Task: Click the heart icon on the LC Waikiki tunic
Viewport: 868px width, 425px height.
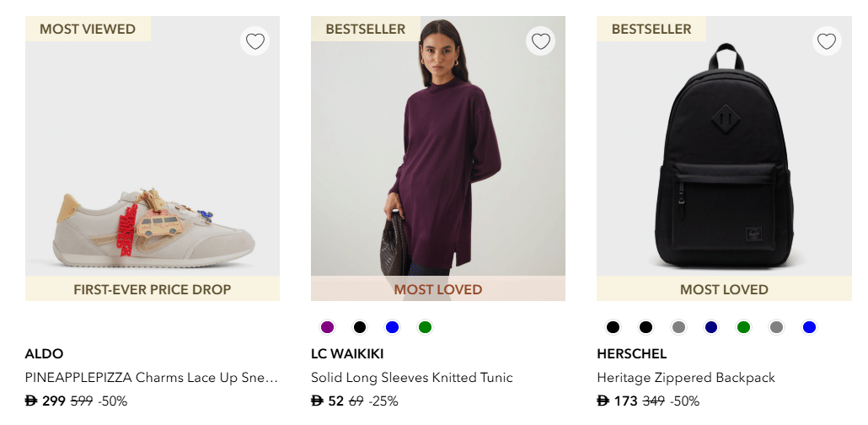Action: [540, 40]
